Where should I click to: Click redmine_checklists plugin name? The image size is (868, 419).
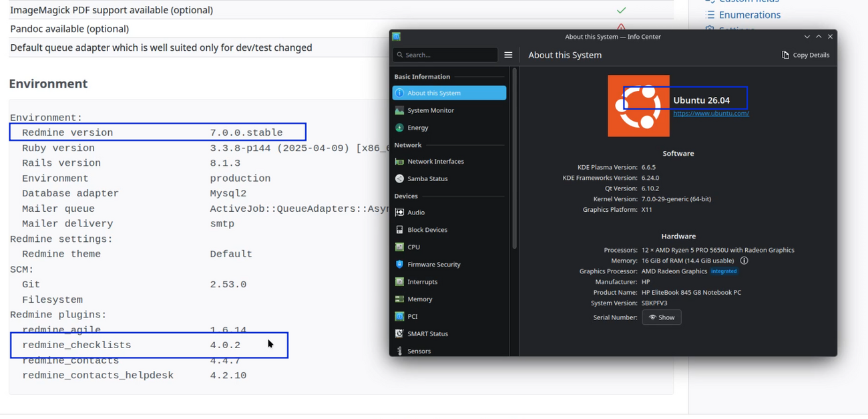[x=77, y=345]
